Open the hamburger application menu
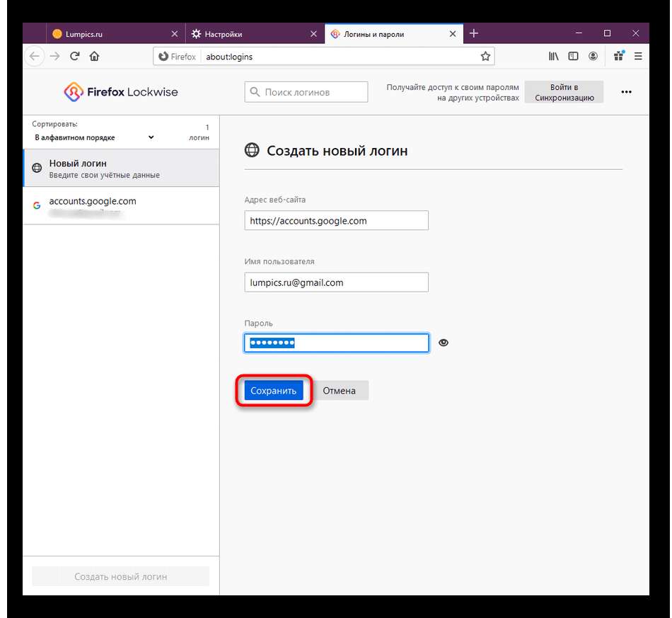Image resolution: width=672 pixels, height=618 pixels. click(x=638, y=56)
